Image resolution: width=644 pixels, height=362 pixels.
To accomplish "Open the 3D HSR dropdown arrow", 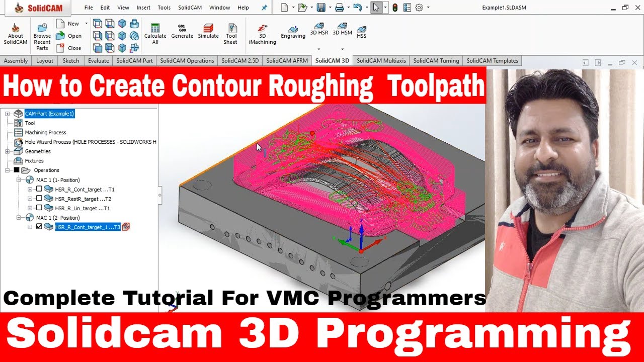I will pos(319,49).
